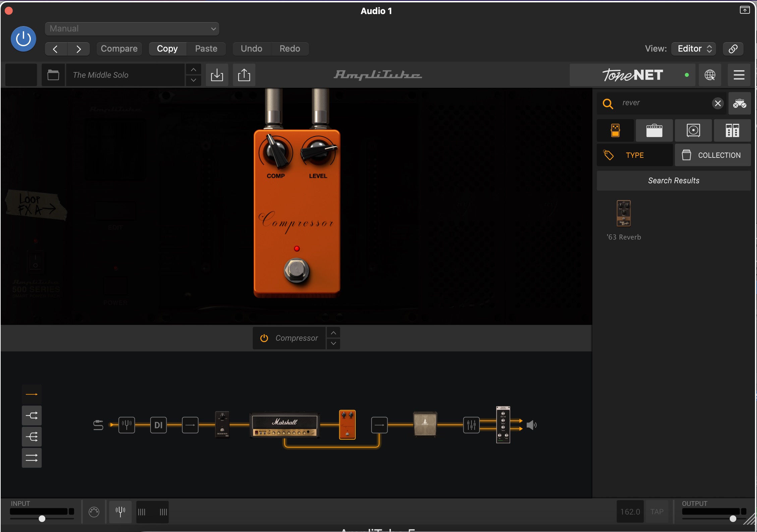This screenshot has width=757, height=532.
Task: Click the Undo button
Action: coord(251,49)
